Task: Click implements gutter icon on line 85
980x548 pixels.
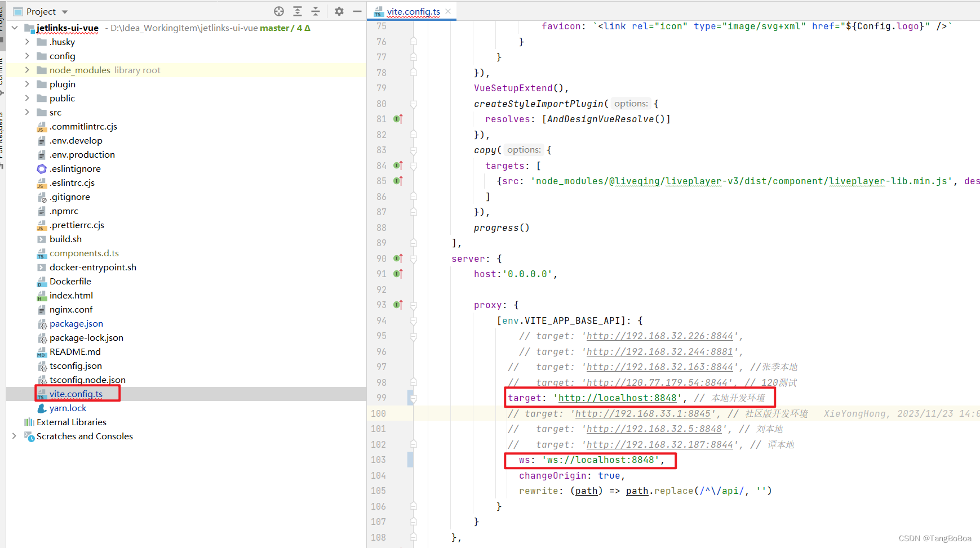Action: 398,181
